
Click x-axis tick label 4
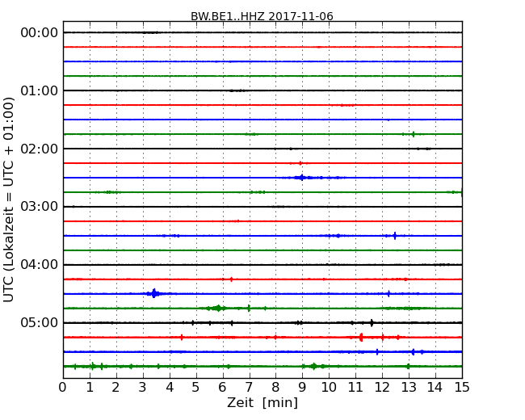(170, 388)
